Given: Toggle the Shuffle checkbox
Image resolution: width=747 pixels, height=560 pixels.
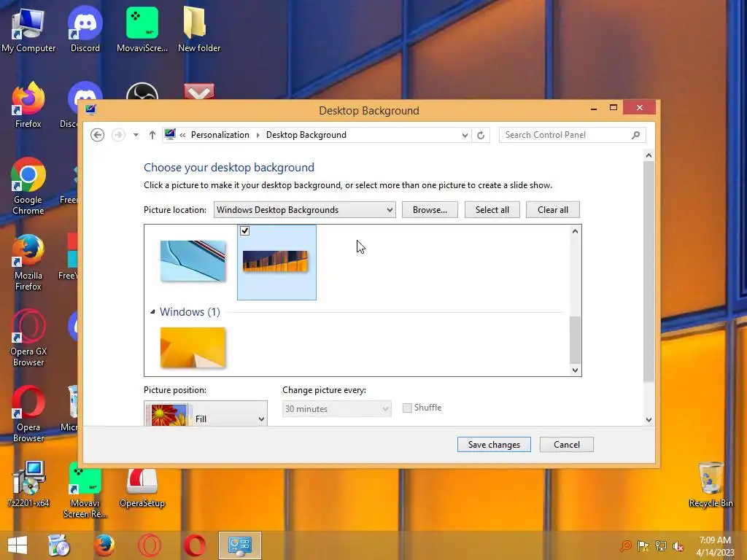Looking at the screenshot, I should [407, 408].
